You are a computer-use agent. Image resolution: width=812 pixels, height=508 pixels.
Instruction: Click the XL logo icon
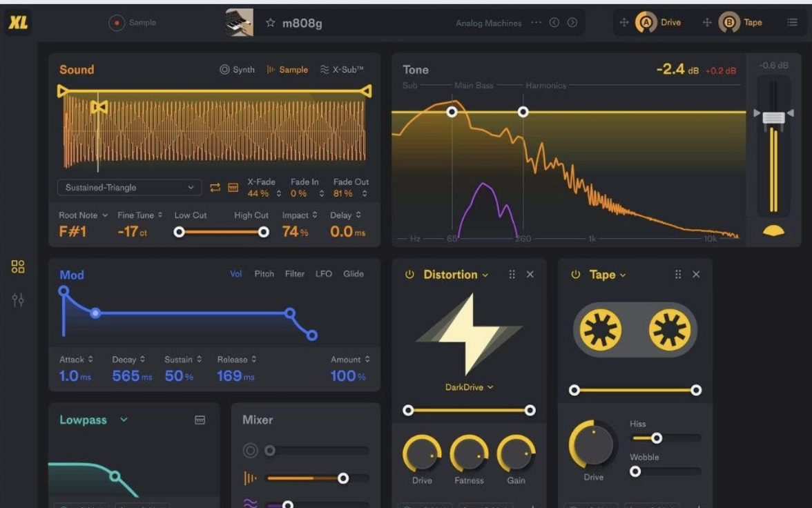(x=18, y=22)
